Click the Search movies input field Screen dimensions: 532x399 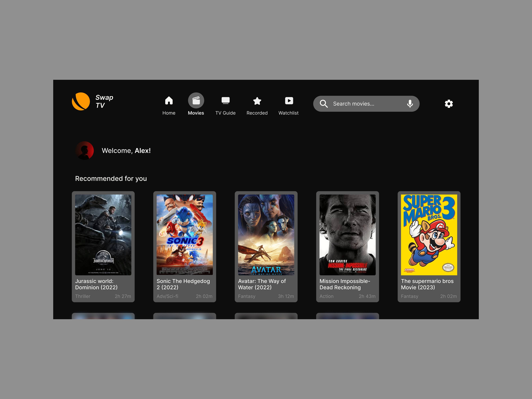[366, 104]
